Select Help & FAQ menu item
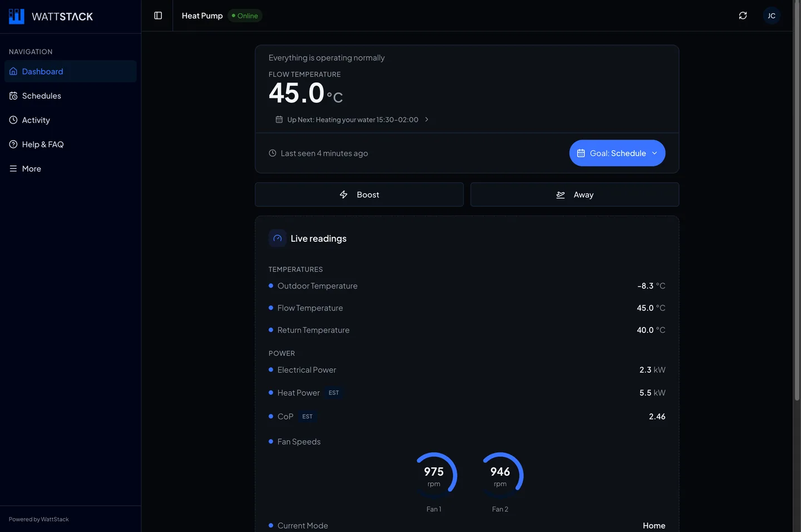 [x=71, y=144]
